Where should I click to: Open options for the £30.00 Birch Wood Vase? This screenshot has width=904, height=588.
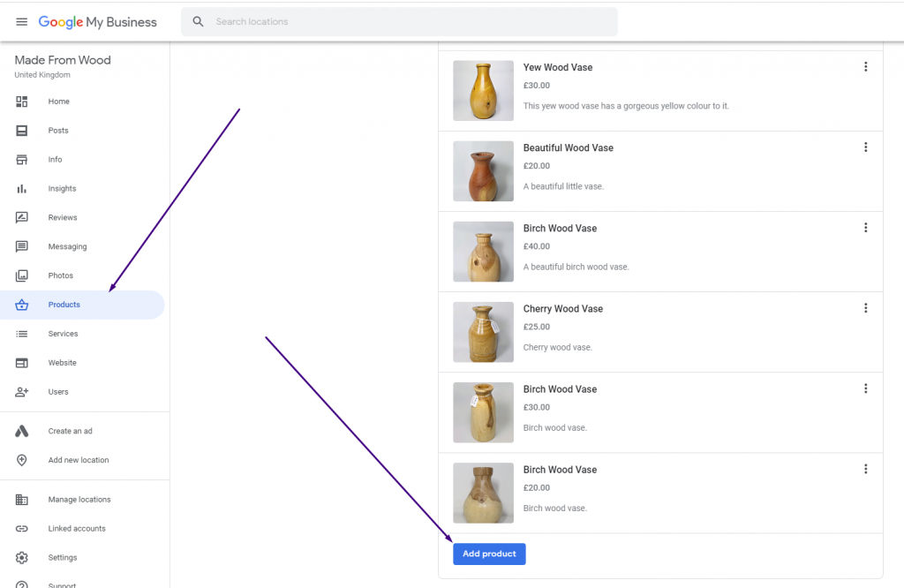(x=865, y=388)
